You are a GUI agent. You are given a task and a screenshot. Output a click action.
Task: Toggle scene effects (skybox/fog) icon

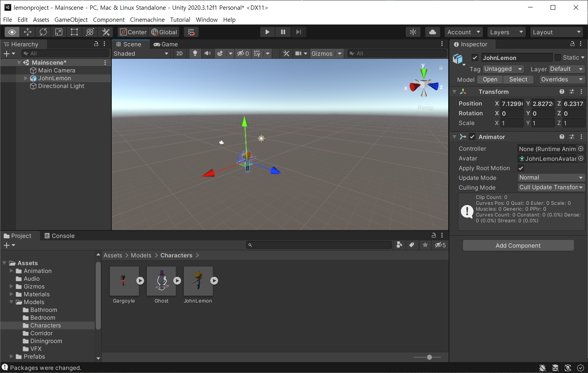coord(220,53)
